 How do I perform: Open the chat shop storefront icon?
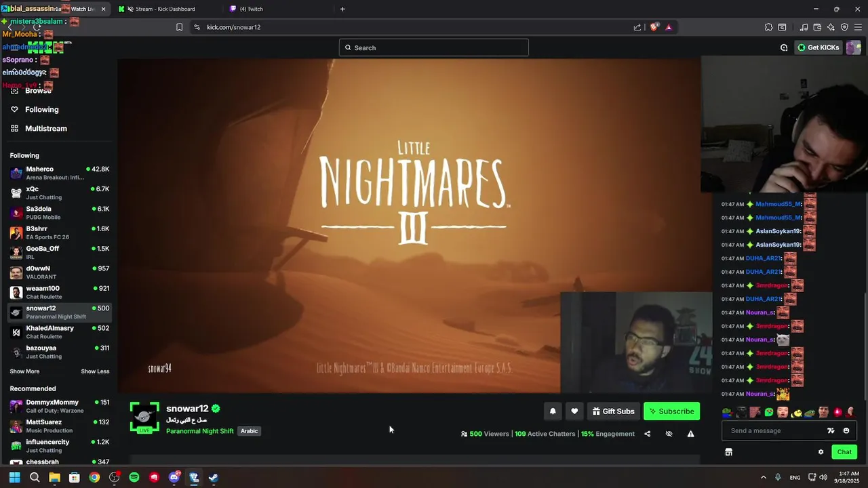coord(728,452)
